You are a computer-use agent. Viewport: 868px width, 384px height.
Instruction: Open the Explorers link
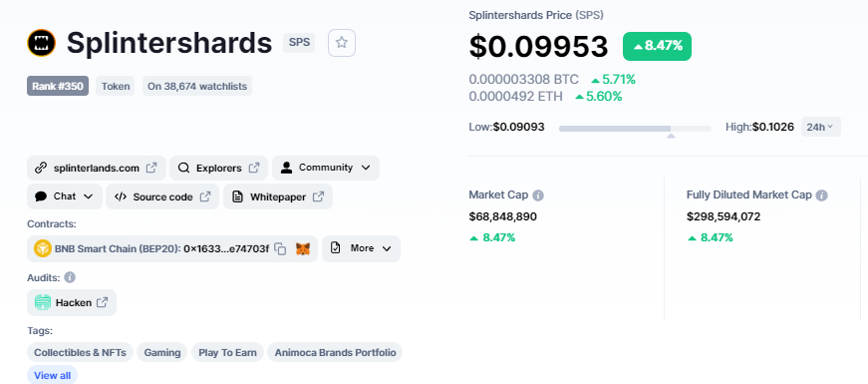(x=218, y=168)
